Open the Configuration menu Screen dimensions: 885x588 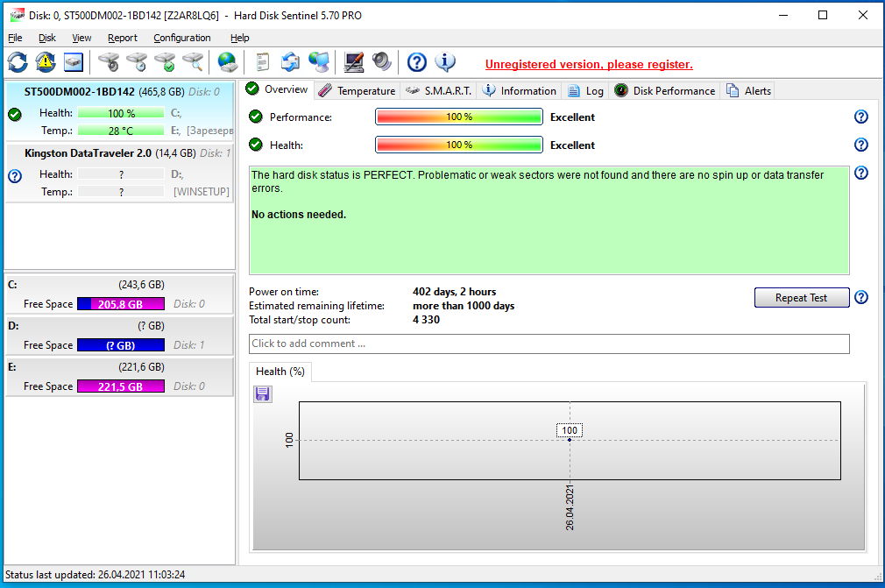click(x=181, y=38)
